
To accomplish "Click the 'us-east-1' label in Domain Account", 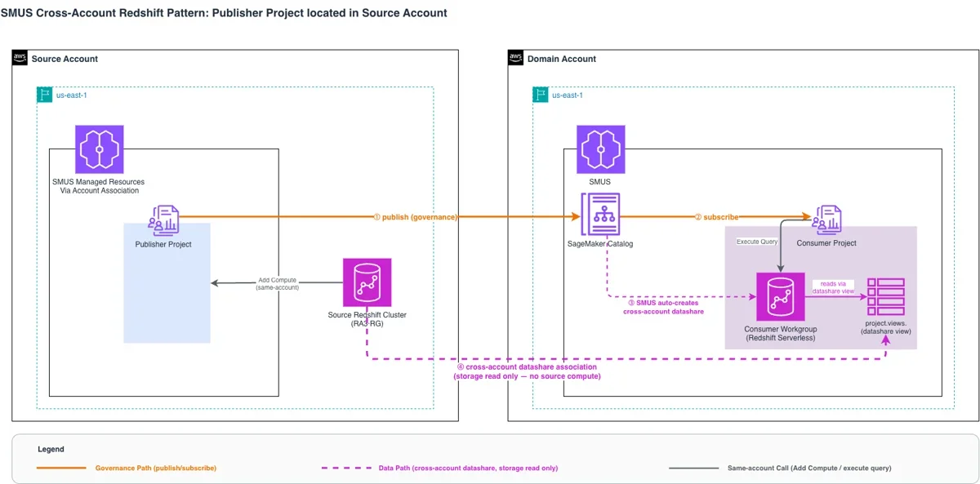I will point(568,95).
